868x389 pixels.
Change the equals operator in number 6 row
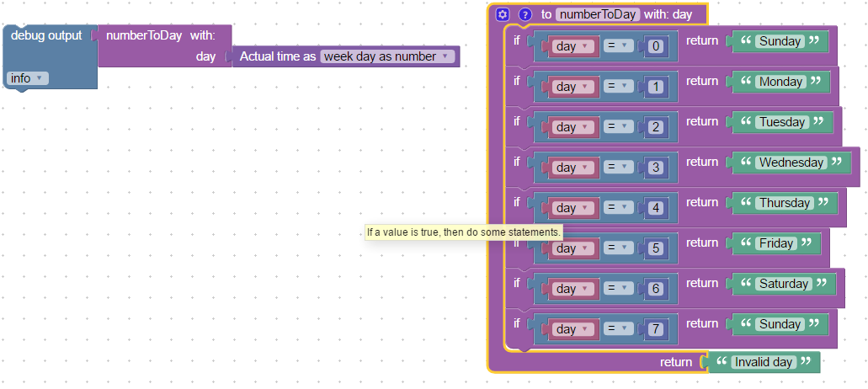pyautogui.click(x=617, y=289)
